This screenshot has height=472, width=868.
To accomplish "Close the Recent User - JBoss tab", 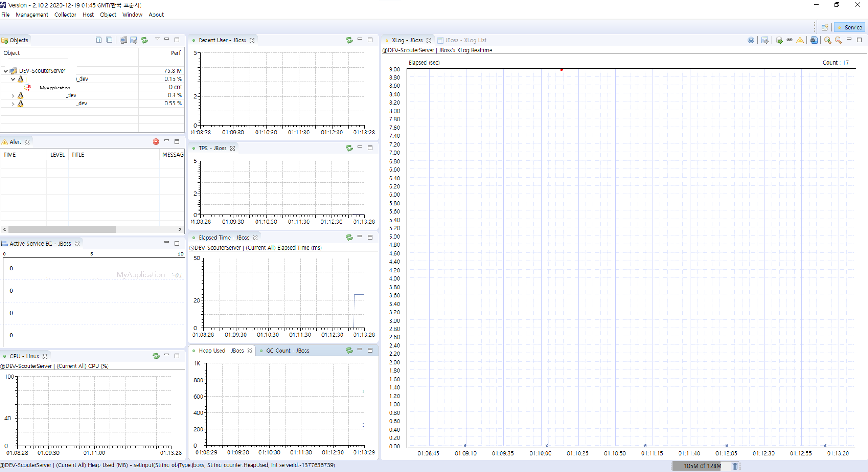I will 252,40.
